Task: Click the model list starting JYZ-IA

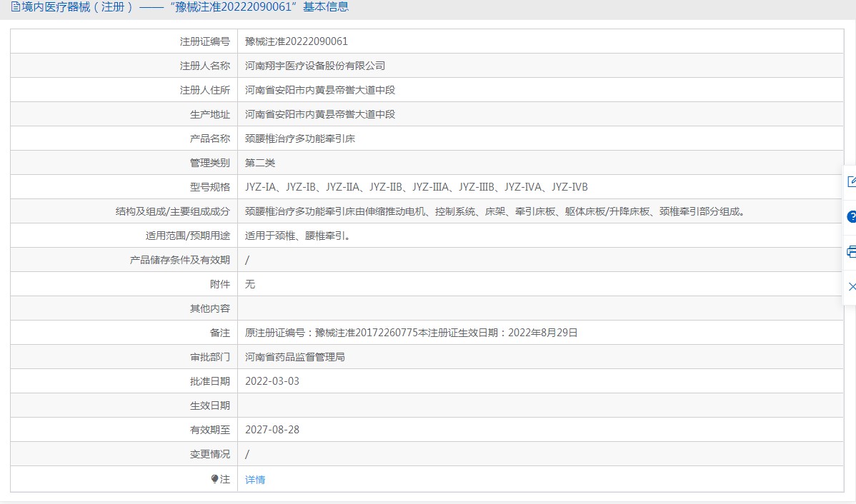Action: pos(417,187)
